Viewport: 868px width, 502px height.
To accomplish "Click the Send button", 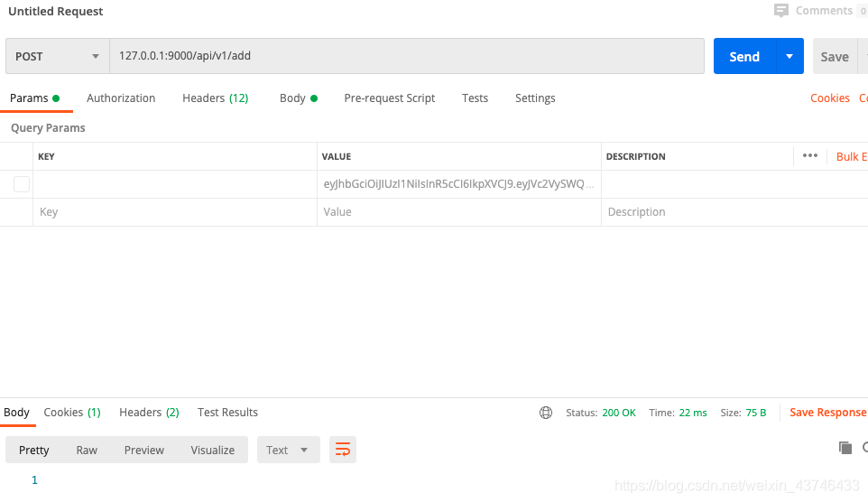I will [744, 56].
